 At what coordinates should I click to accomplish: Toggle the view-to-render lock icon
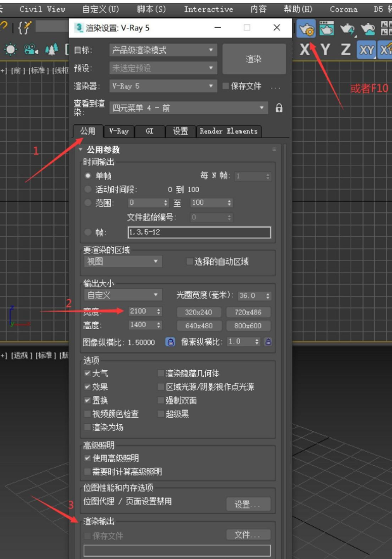tap(279, 108)
